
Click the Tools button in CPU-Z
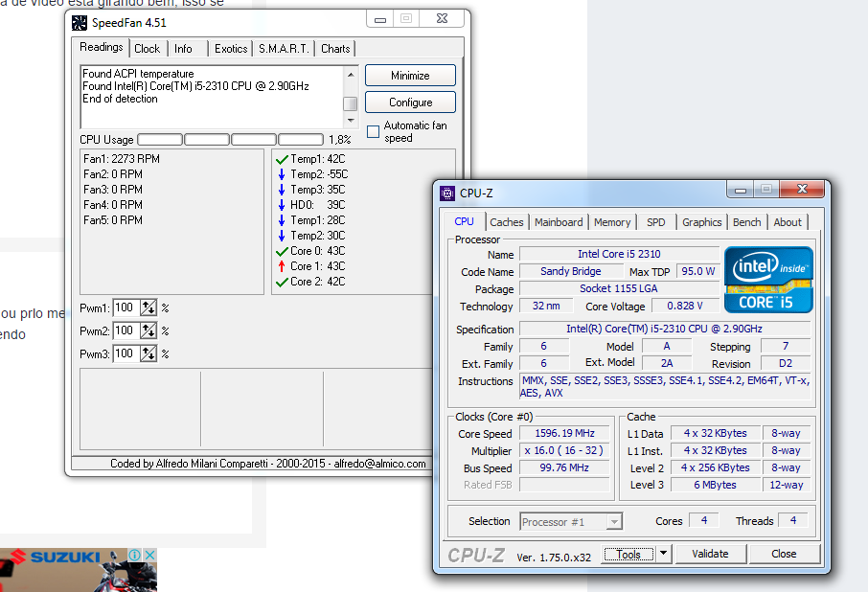[x=628, y=554]
